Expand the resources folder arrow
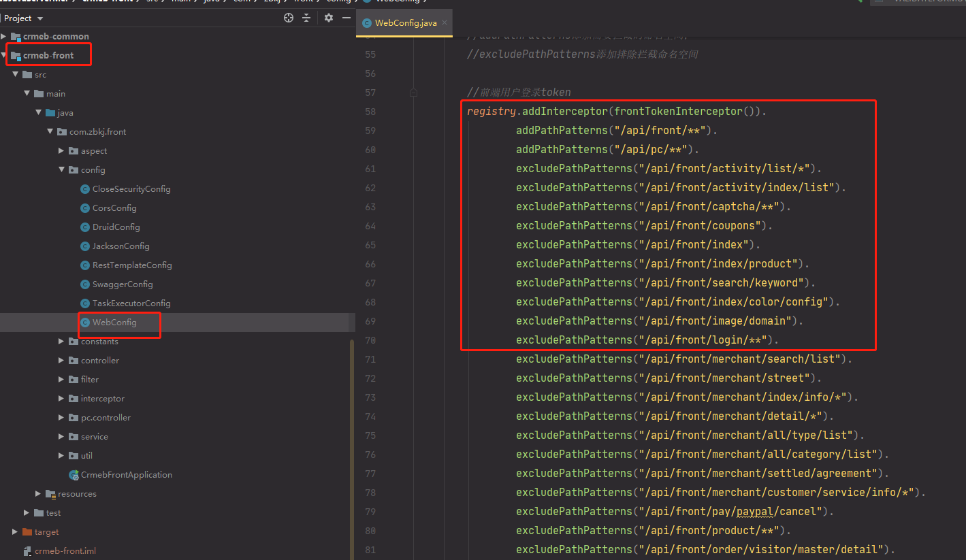 click(39, 493)
